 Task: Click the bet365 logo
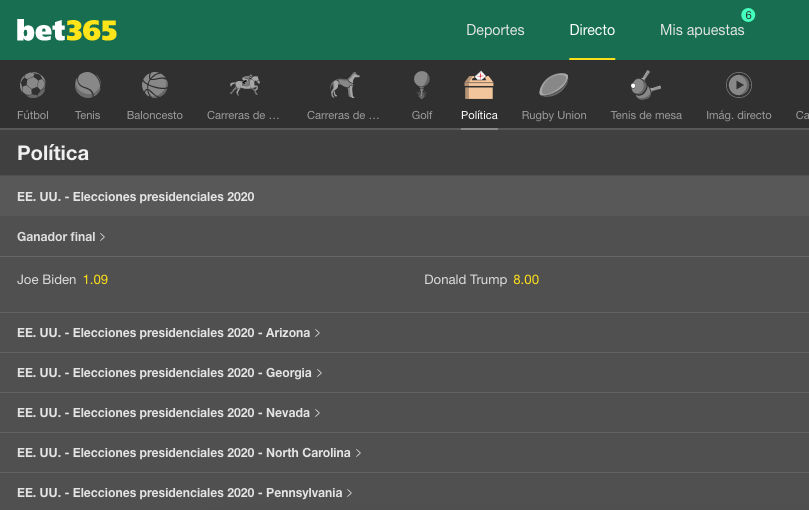pyautogui.click(x=67, y=30)
